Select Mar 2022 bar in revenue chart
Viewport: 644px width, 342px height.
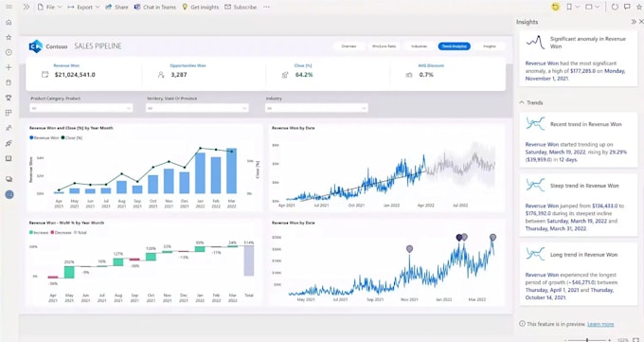[232, 171]
